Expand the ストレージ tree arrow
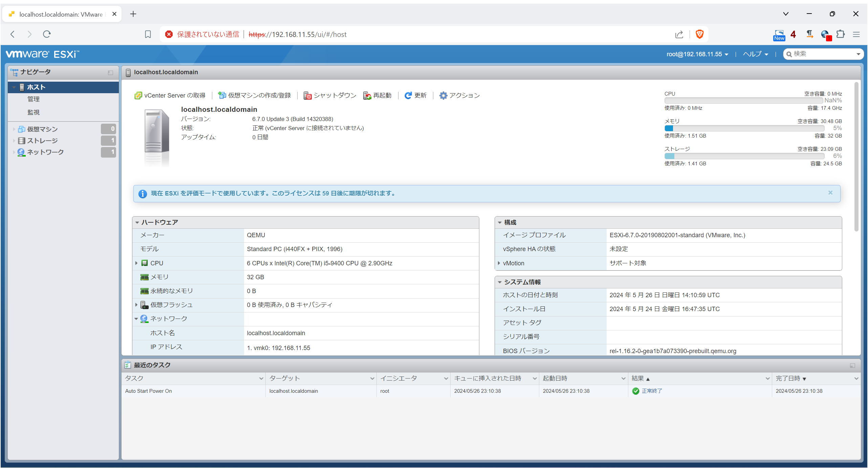Image resolution: width=868 pixels, height=468 pixels. [x=14, y=141]
